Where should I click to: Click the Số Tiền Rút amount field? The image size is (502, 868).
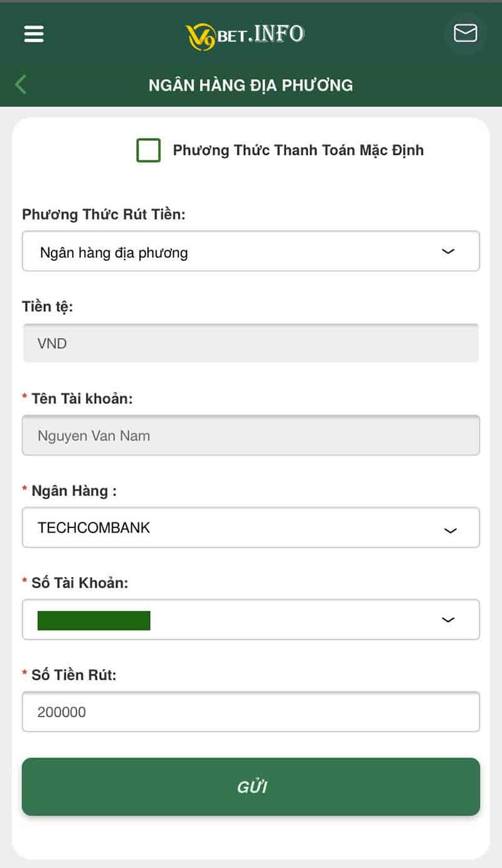coord(251,712)
